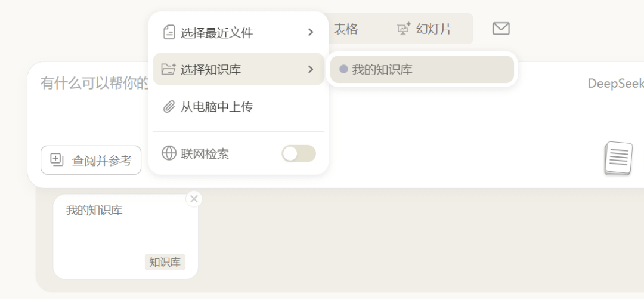Open the DeepSeek model selector

coord(615,84)
